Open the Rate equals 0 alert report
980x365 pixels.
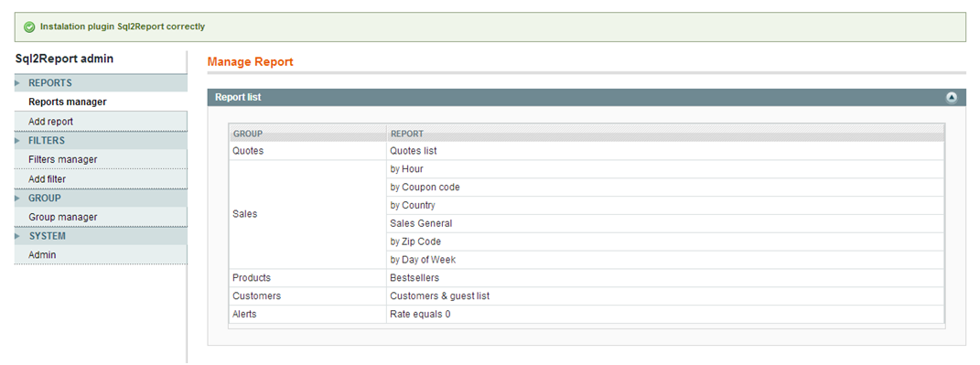420,315
